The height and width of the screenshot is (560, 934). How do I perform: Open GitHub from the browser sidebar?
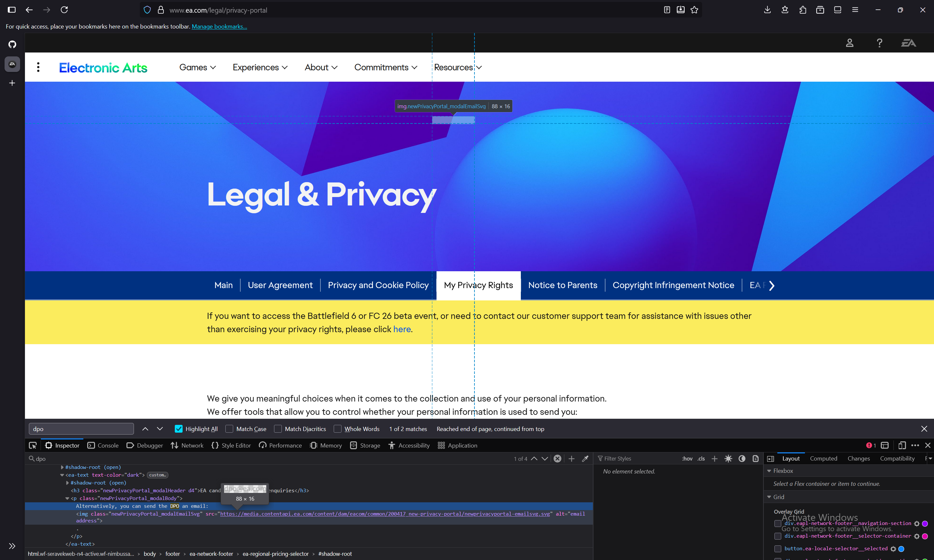12,44
